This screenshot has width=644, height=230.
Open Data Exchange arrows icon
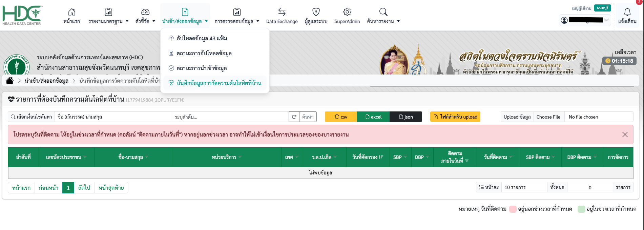click(x=282, y=12)
